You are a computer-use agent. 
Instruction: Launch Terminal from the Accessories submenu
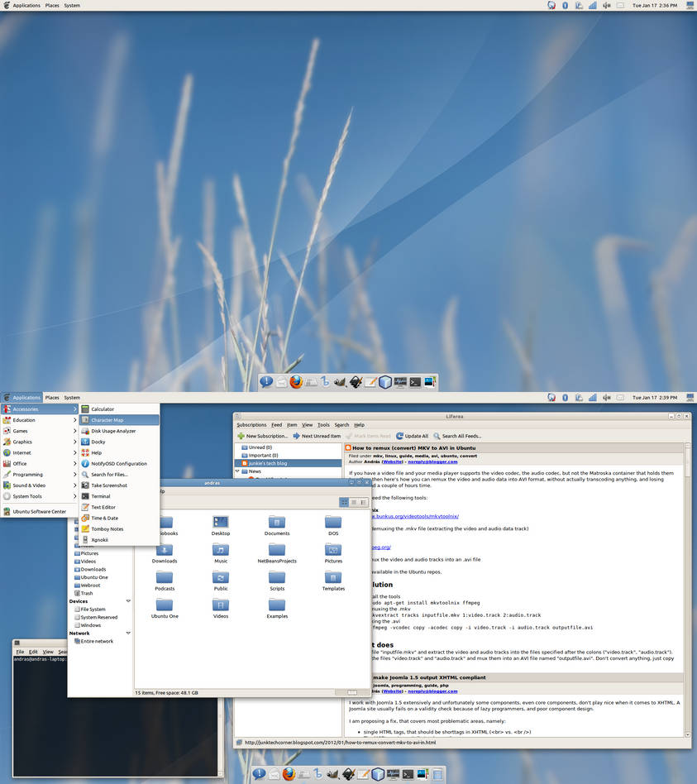coord(120,496)
